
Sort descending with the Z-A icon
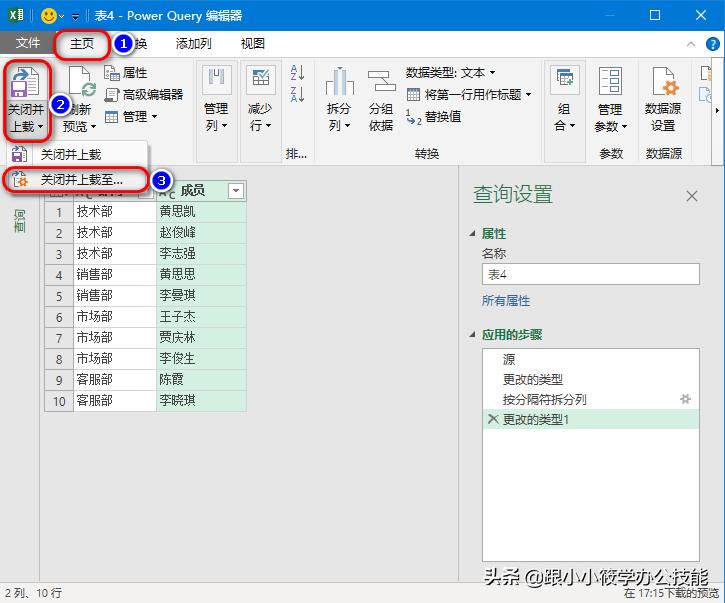click(x=297, y=94)
